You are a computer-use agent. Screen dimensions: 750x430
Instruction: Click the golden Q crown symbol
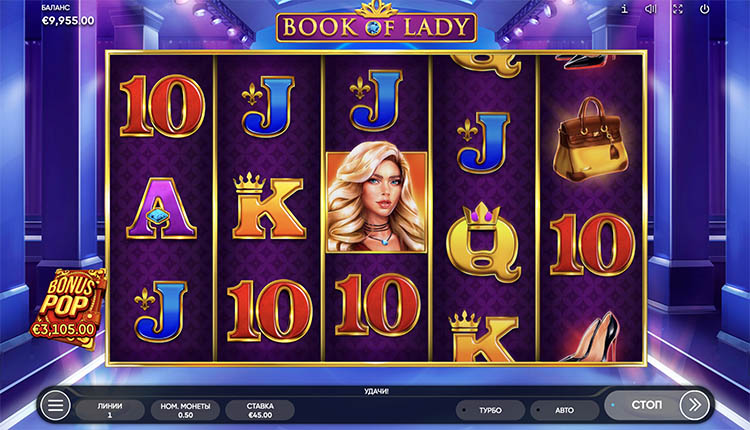pos(483,242)
